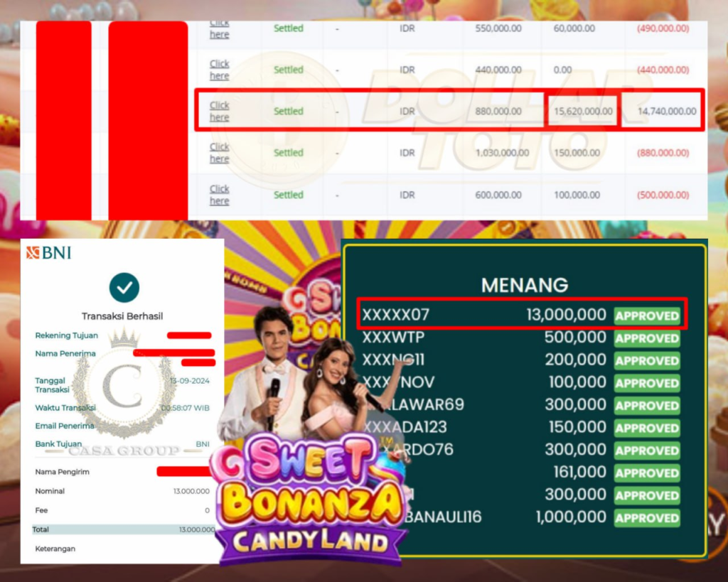Select the XXXXX07 winner entry
The width and height of the screenshot is (728, 582).
522,315
